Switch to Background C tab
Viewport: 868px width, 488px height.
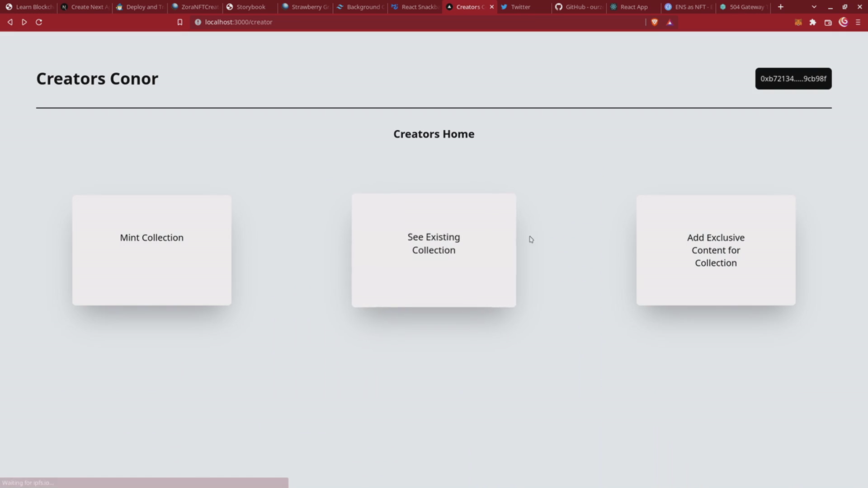[361, 7]
